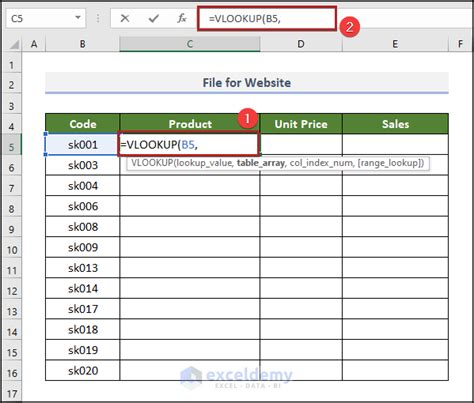Select the empty Sales cell for sk001
Image resolution: width=474 pixels, height=403 pixels.
pyautogui.click(x=395, y=145)
